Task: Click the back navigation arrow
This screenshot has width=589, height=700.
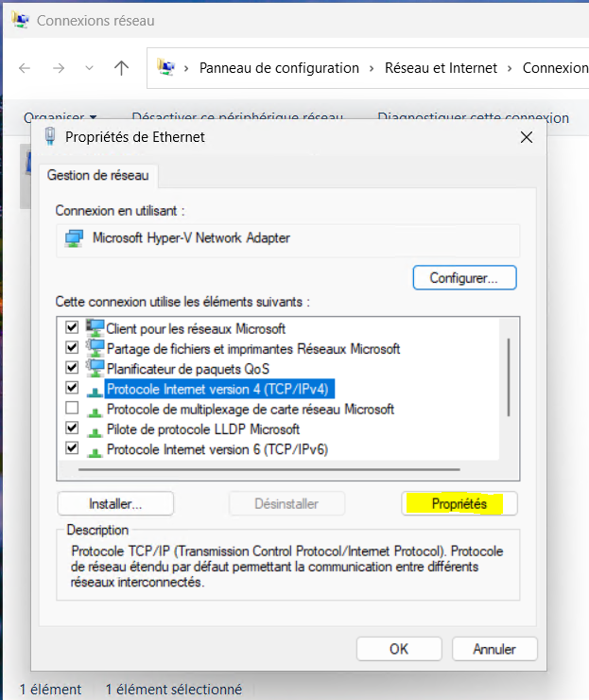Action: click(x=25, y=68)
